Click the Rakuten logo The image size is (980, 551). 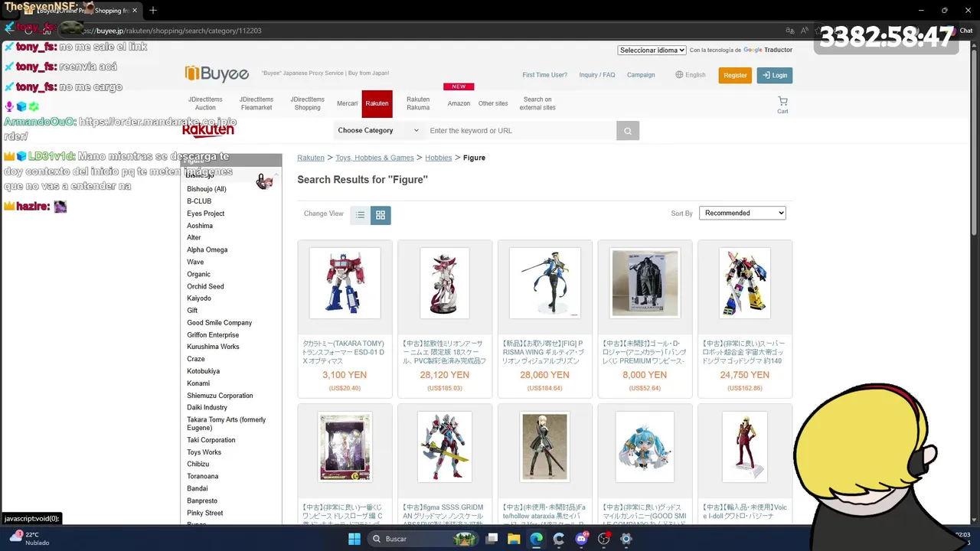[208, 130]
